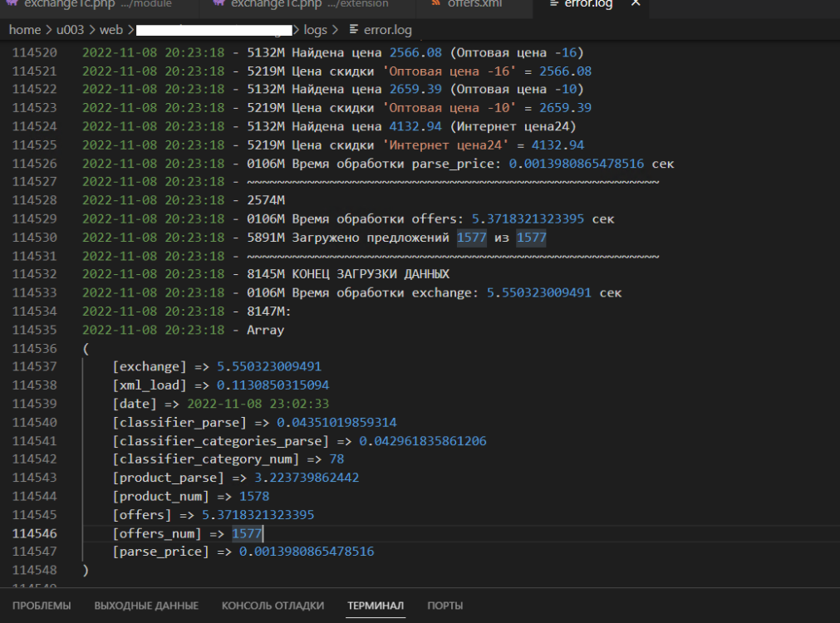Select the ТЕРМИНАЛ panel tab

376,606
